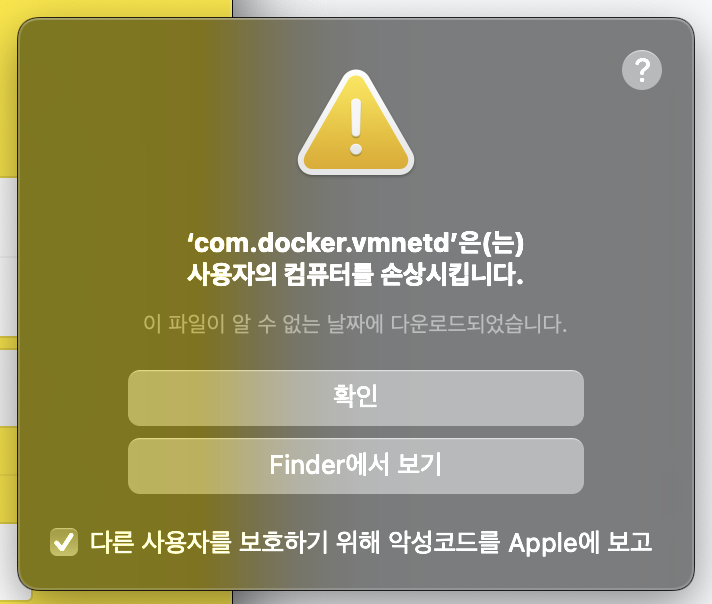Open help via the question mark button

tap(642, 70)
